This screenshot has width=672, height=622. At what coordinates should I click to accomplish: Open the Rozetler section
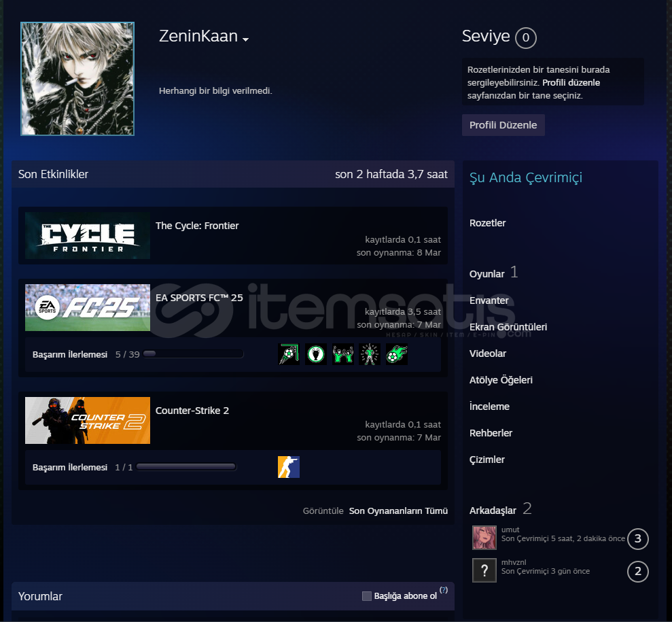click(487, 223)
